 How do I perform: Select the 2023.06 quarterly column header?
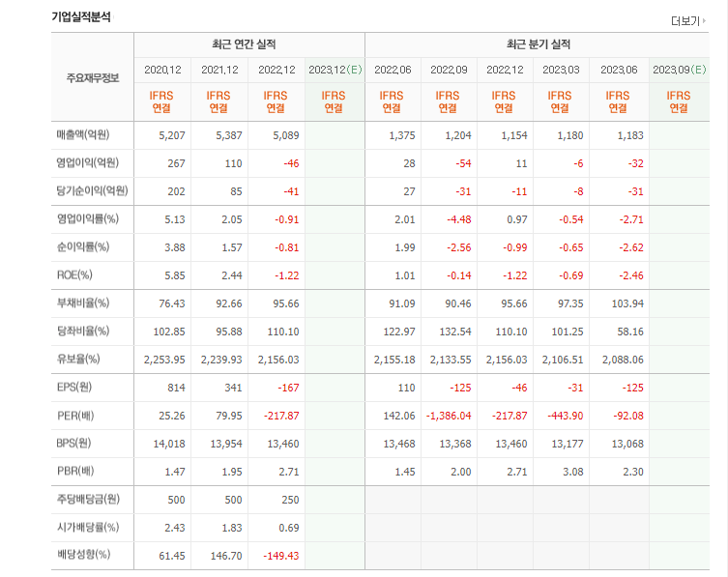pos(619,70)
